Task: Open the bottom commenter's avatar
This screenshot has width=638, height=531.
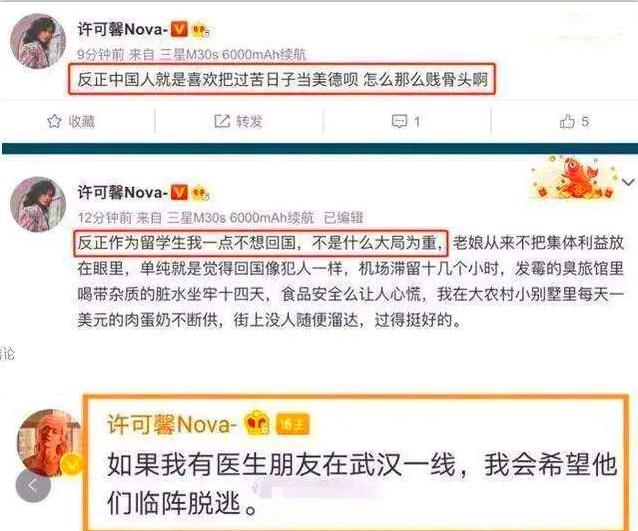Action: point(49,441)
